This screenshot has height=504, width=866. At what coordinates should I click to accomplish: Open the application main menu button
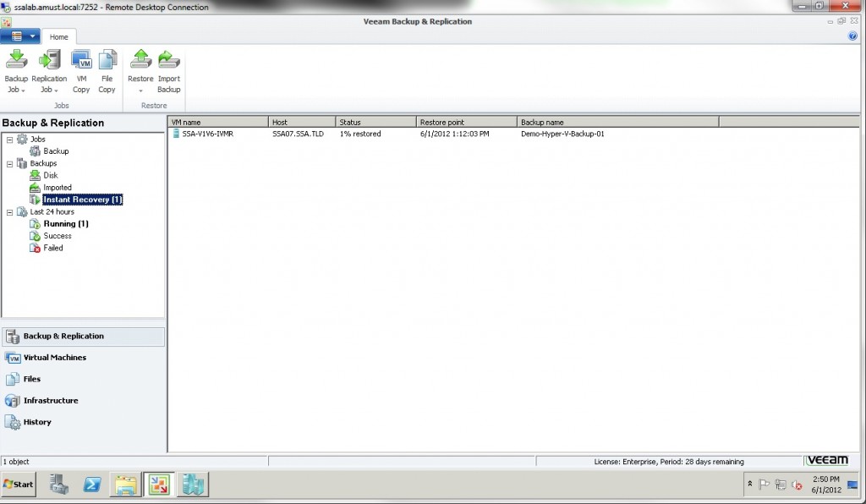20,36
